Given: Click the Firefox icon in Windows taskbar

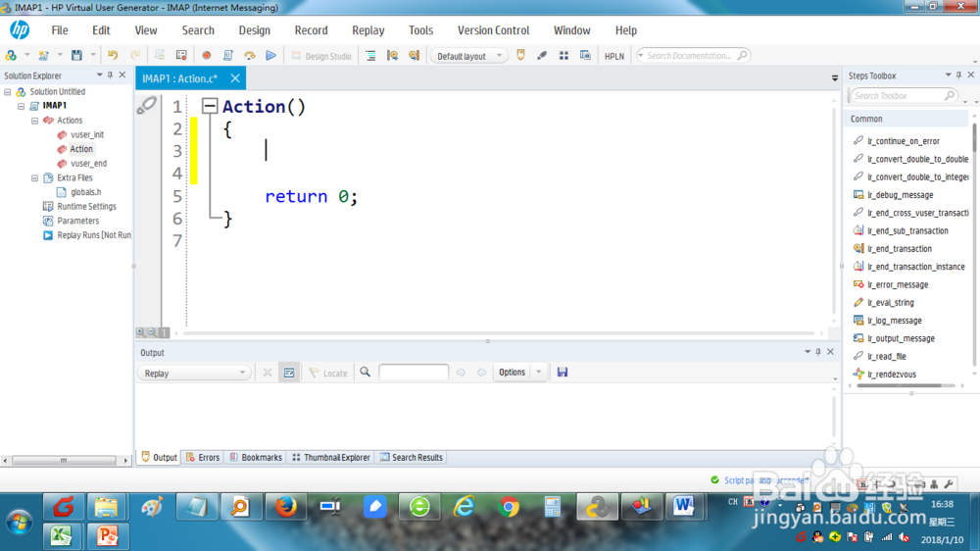Looking at the screenshot, I should pos(285,507).
